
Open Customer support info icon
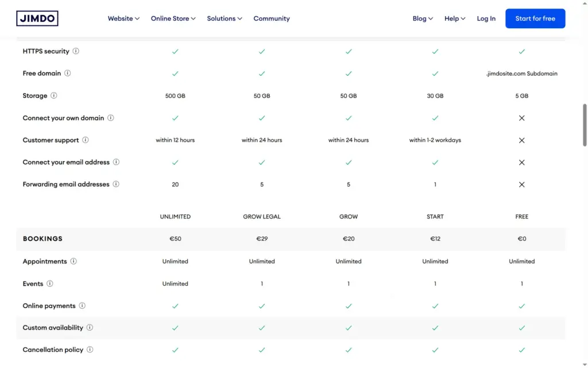point(86,140)
